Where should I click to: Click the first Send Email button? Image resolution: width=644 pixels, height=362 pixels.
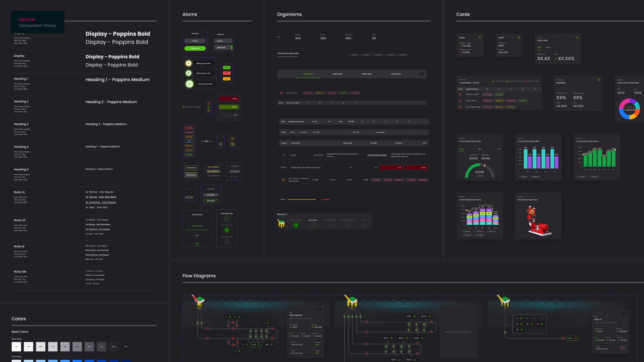click(x=191, y=168)
